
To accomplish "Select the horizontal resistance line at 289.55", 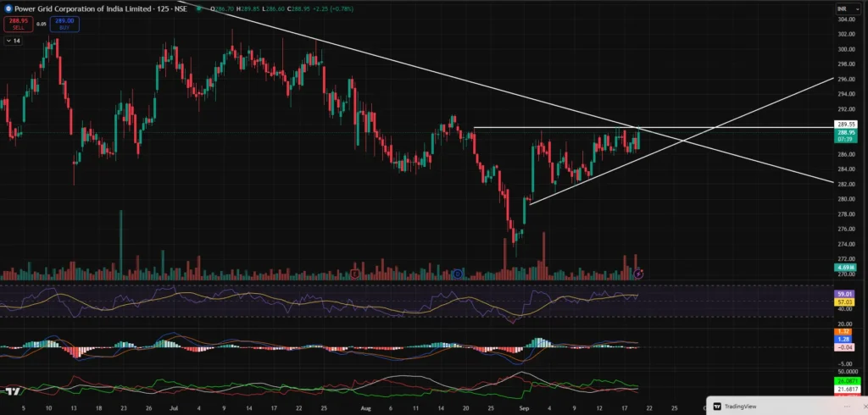I will 551,127.
